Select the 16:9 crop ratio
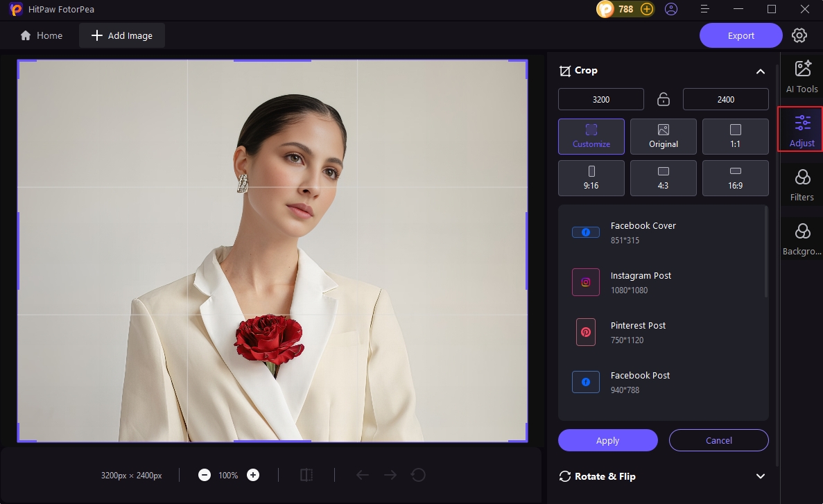Image resolution: width=823 pixels, height=504 pixels. [736, 178]
